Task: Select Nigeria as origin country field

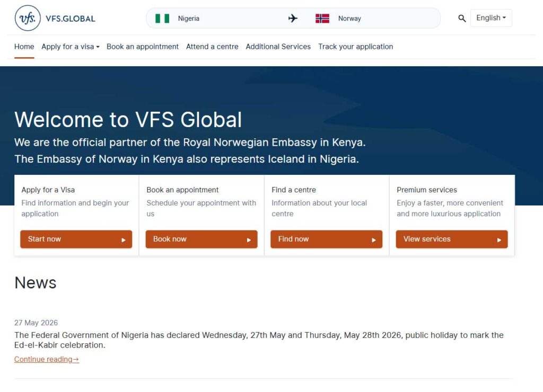Action: click(189, 19)
